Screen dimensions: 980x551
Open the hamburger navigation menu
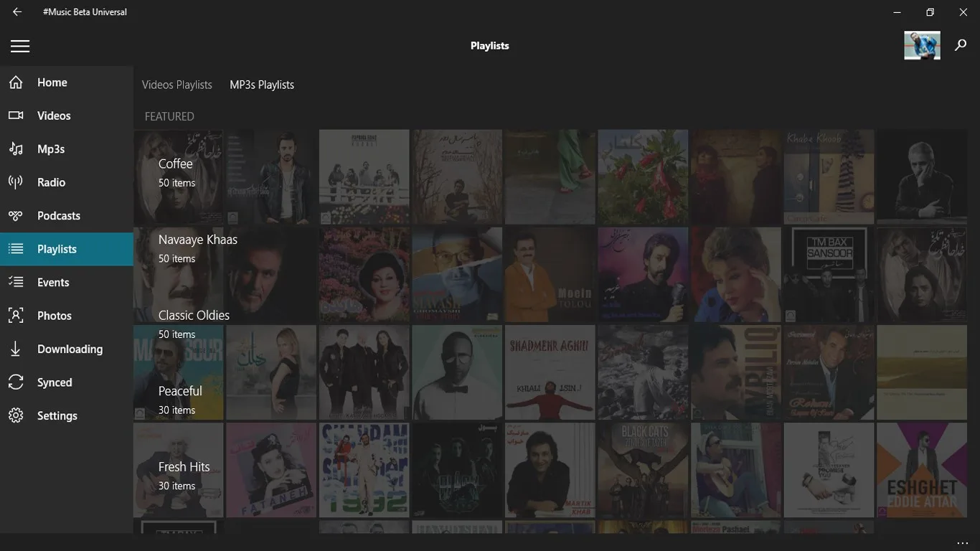(x=20, y=46)
